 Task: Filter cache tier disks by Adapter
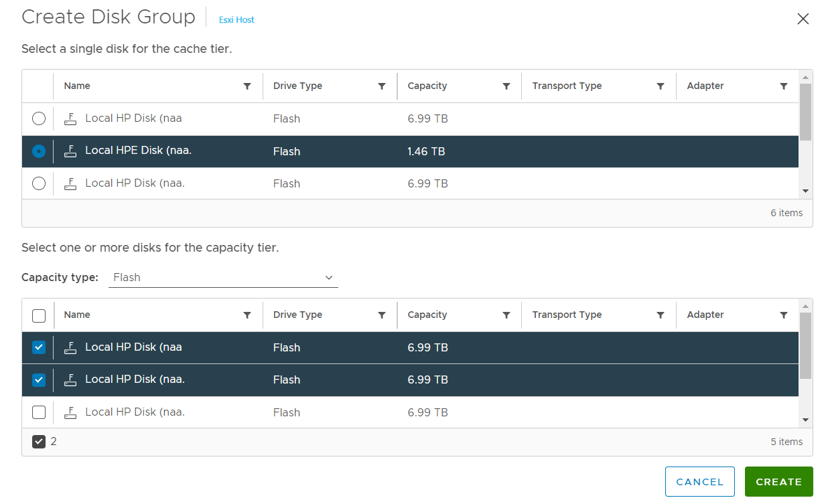(784, 86)
